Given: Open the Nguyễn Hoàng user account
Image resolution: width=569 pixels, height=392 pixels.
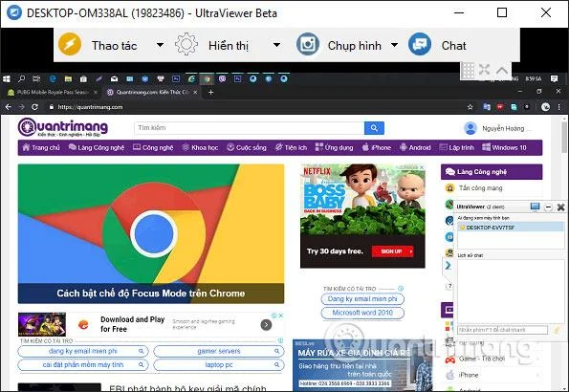Looking at the screenshot, I should coord(498,128).
